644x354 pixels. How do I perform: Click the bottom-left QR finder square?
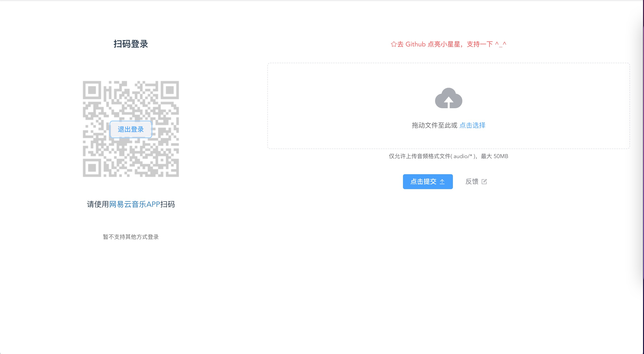[x=92, y=168]
